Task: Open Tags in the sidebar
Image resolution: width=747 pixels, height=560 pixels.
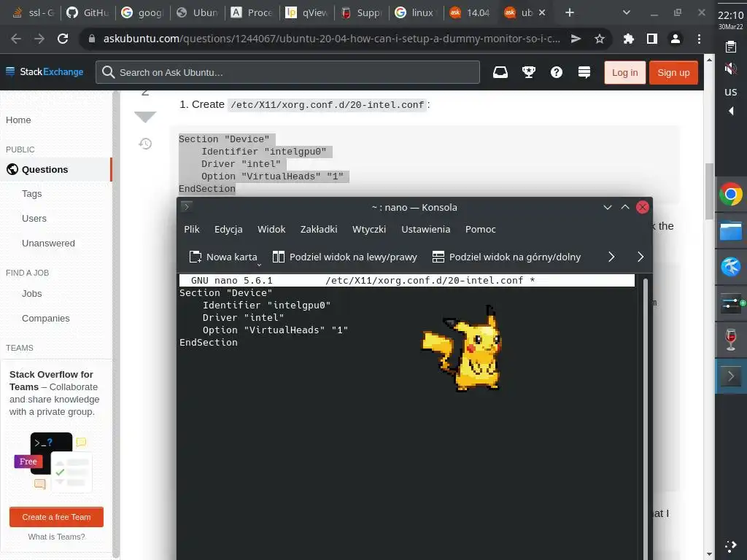Action: click(x=32, y=194)
